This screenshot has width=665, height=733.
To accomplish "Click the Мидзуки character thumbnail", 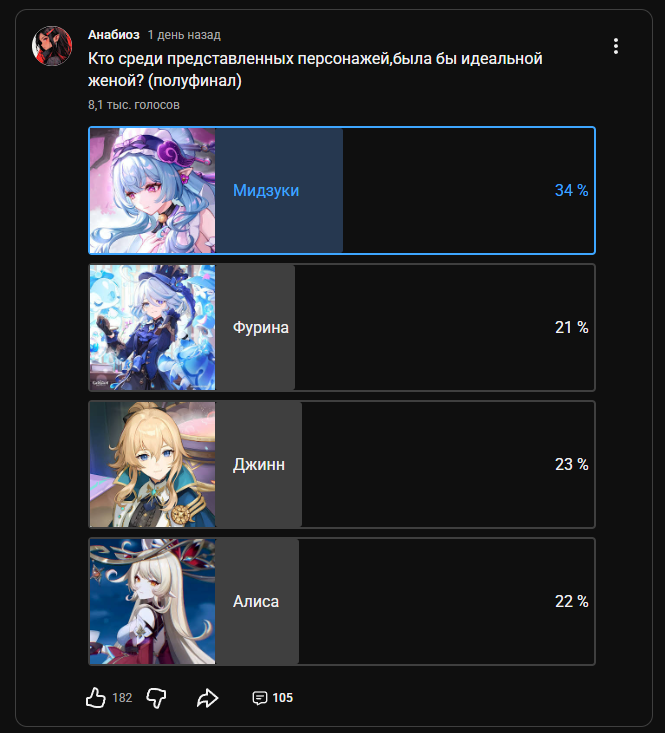I will (152, 190).
